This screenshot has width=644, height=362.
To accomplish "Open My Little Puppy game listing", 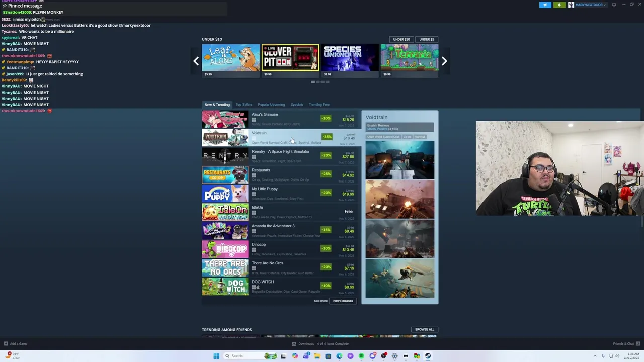I will click(x=279, y=194).
